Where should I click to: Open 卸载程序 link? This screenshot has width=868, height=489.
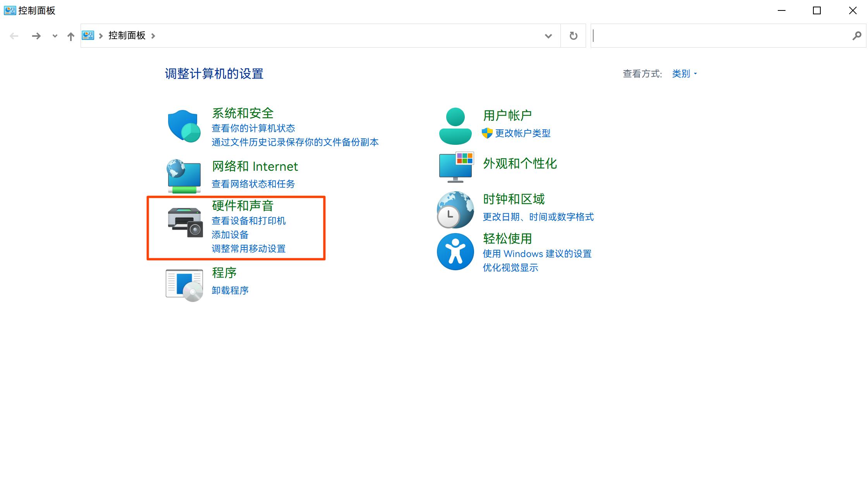(230, 290)
